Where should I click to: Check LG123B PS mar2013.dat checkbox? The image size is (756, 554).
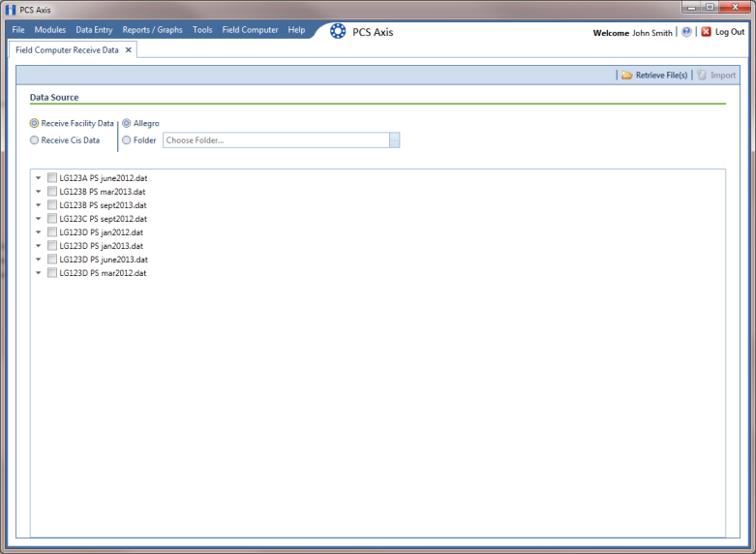pos(52,191)
